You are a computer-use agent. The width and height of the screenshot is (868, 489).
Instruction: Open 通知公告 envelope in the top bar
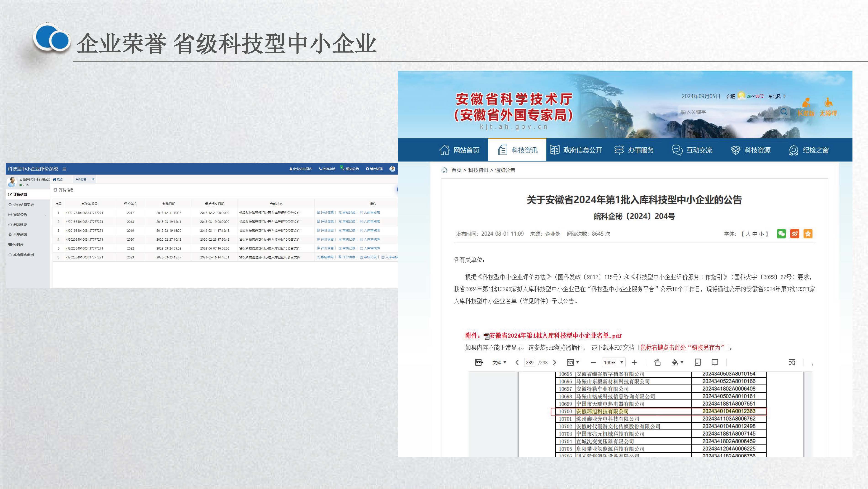[x=350, y=168]
